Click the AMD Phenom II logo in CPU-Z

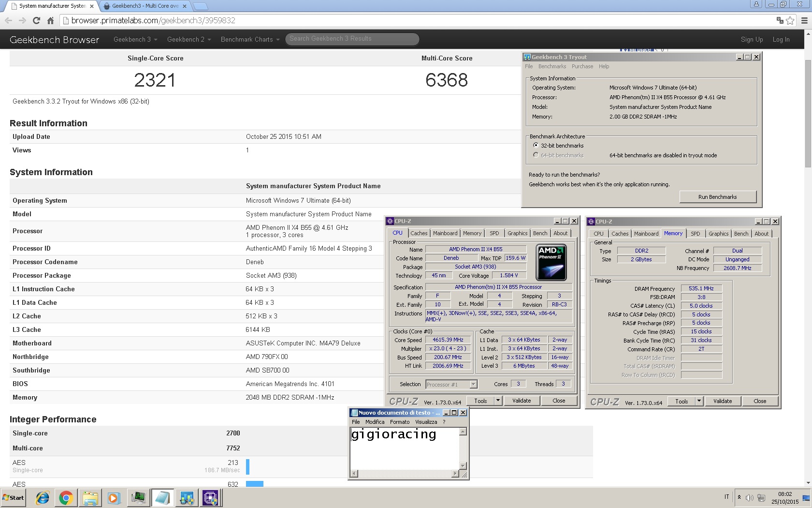551,263
